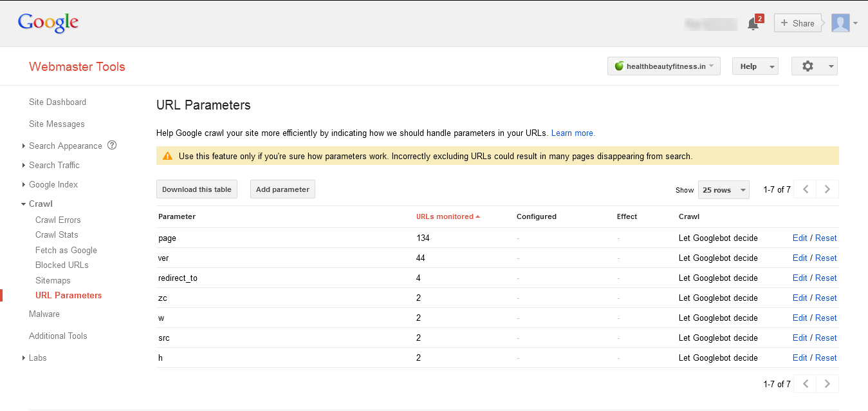This screenshot has height=411, width=868.
Task: Open the notifications bell
Action: [x=753, y=24]
